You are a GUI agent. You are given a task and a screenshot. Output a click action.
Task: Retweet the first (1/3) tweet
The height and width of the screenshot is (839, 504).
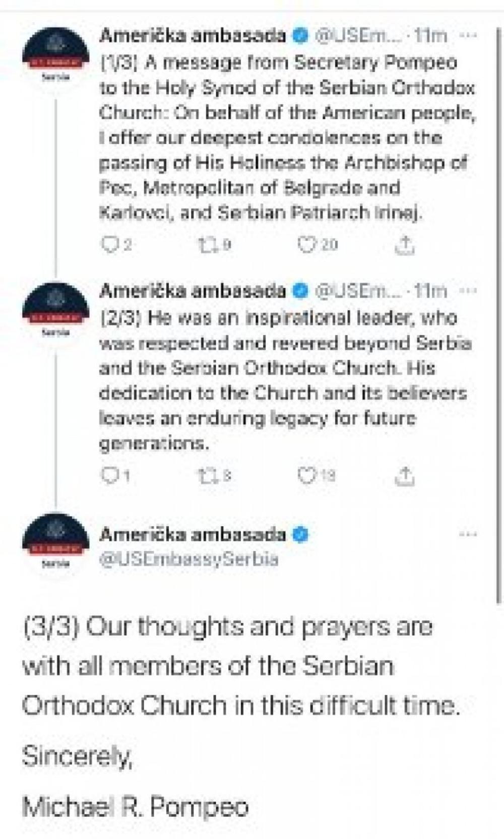206,245
